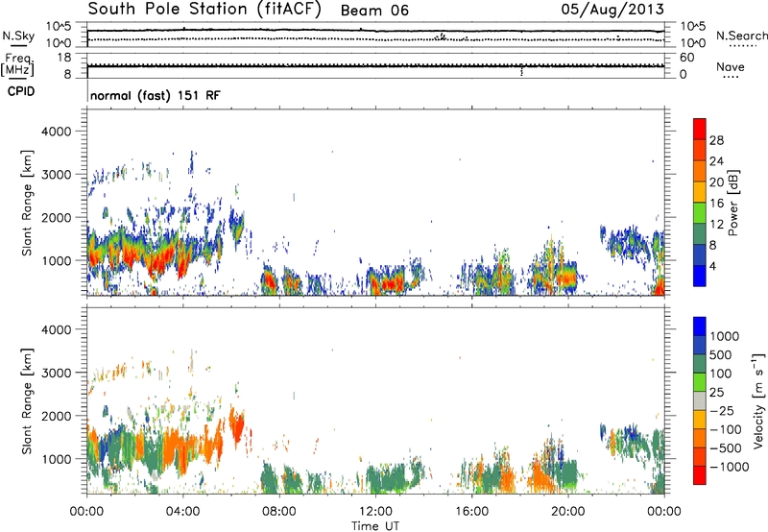Click the '10^5' label beside N.Search
Screen dimensions: 768x532
tap(693, 27)
